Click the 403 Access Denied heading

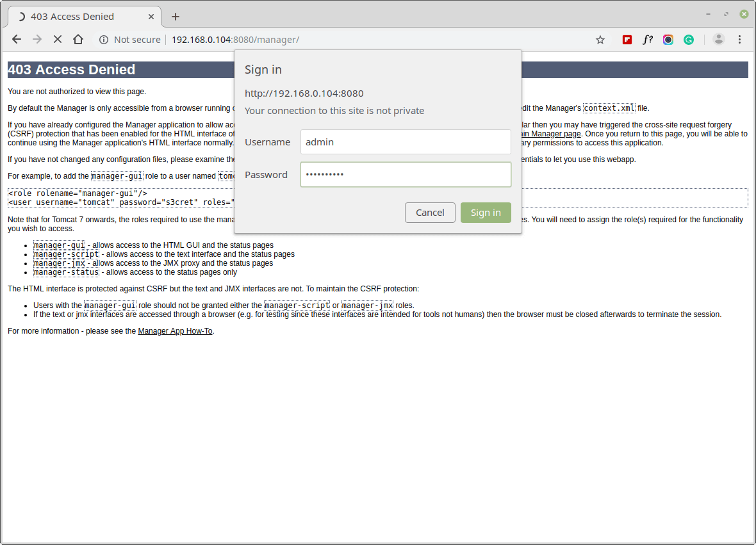pos(71,69)
